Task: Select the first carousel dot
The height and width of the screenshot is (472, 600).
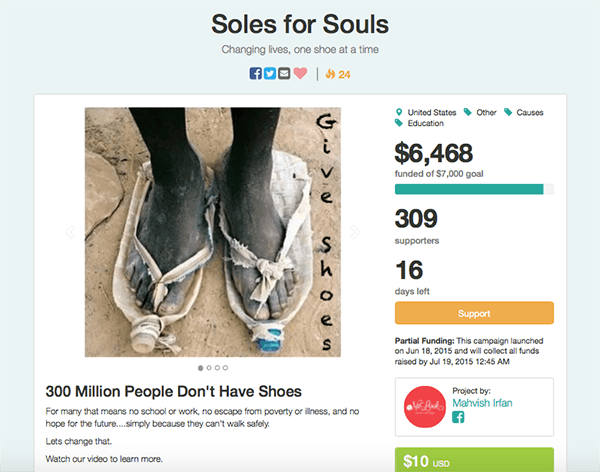Action: [201, 368]
